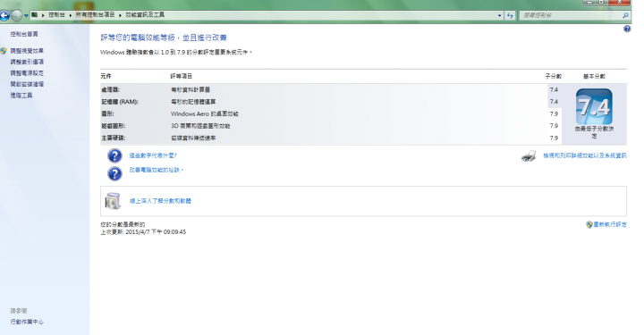Open the address bar history dropdown arrow
Screen dimensions: 644x335
(499, 15)
